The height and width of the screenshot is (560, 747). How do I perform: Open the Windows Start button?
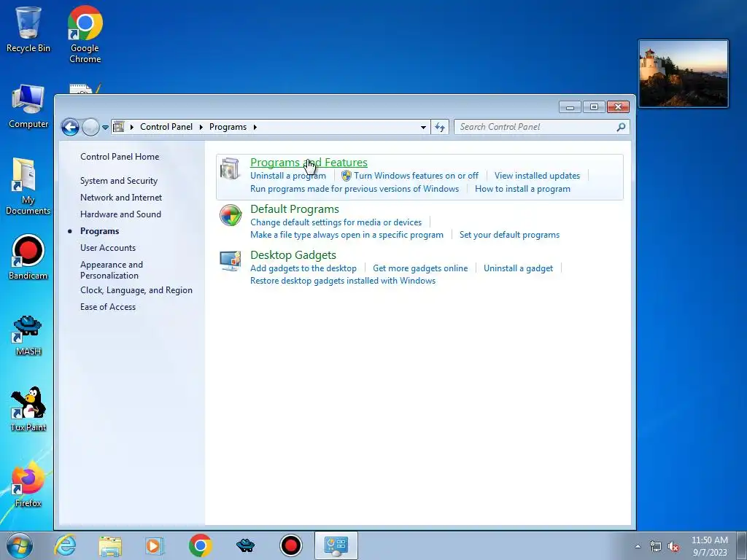click(x=20, y=545)
